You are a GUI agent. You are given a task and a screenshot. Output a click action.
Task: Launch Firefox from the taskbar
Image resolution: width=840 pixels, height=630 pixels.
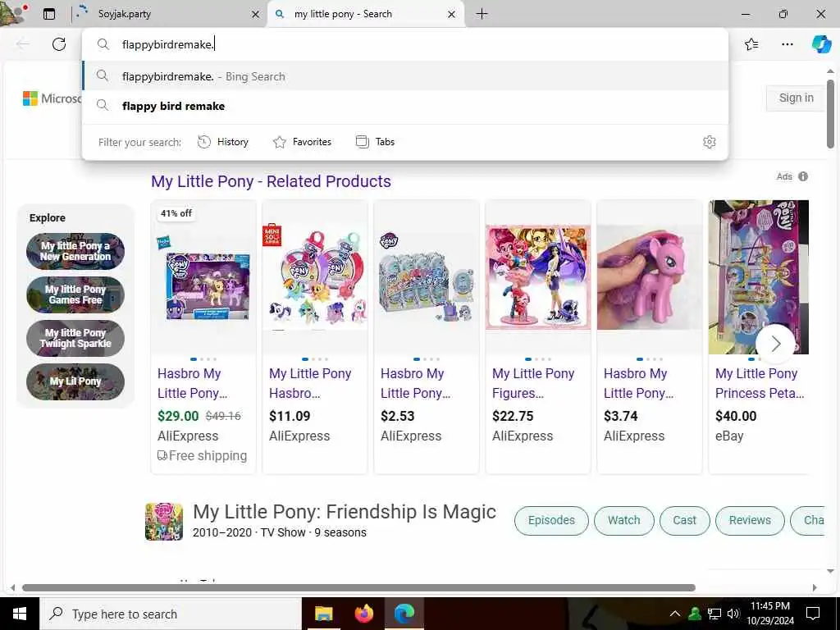[364, 614]
